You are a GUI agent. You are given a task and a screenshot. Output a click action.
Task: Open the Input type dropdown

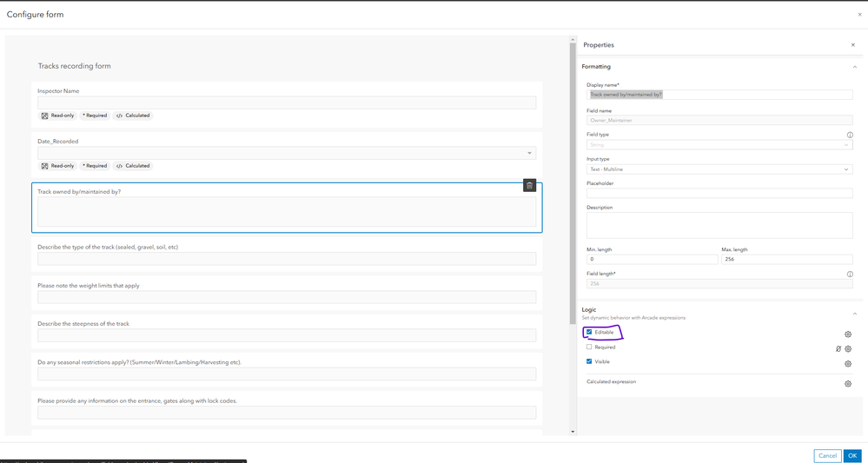coord(719,169)
